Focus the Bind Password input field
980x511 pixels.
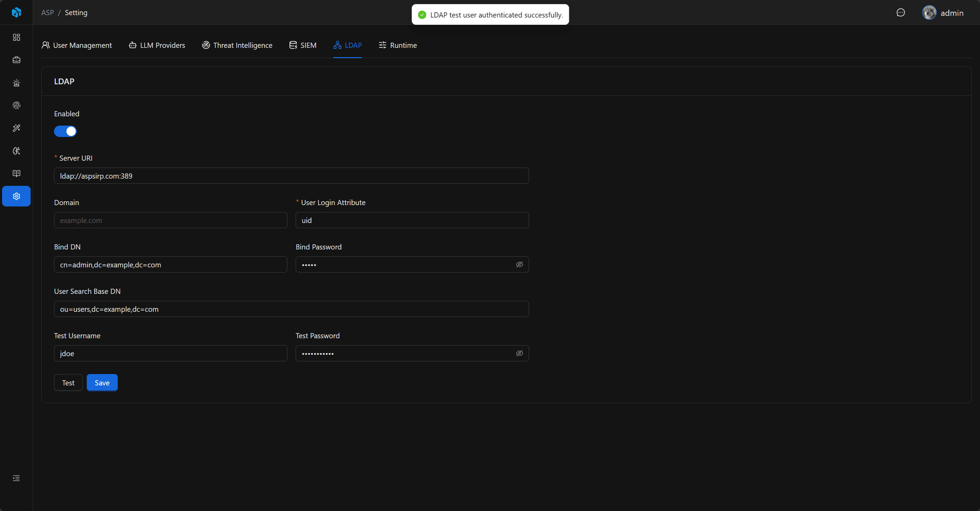[x=412, y=264]
